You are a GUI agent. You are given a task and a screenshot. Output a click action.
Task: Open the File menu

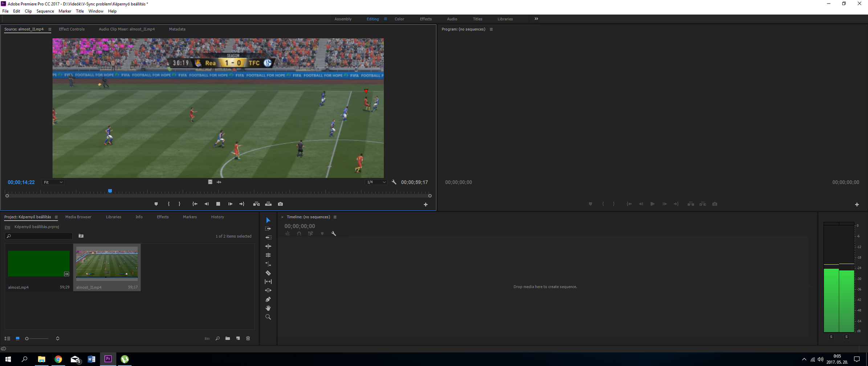tap(5, 11)
